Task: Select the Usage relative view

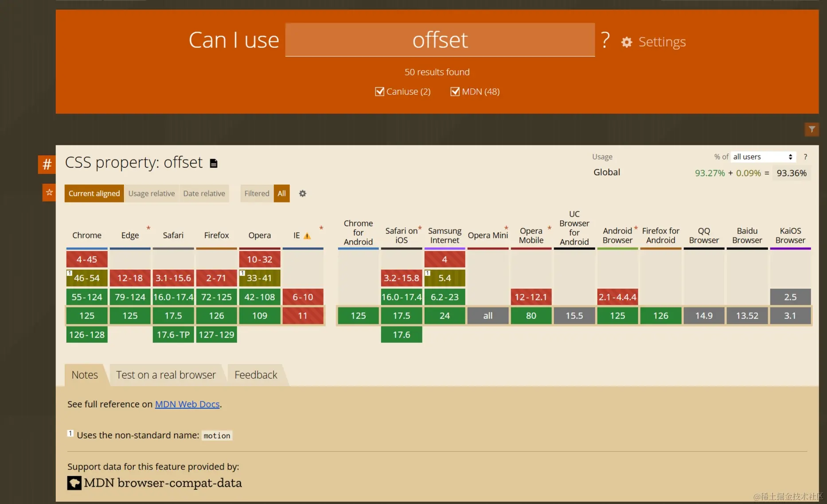Action: (x=152, y=194)
